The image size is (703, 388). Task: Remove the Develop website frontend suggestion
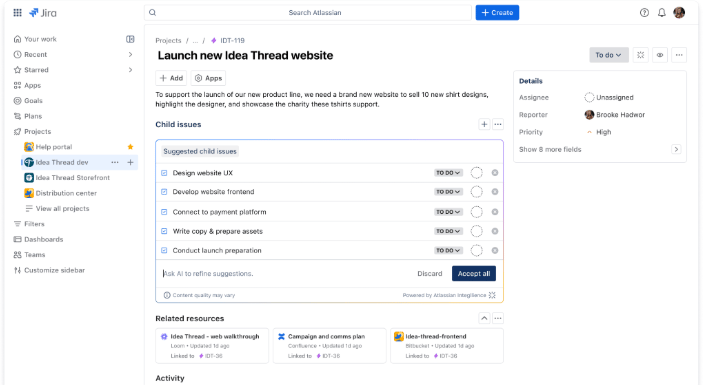point(495,192)
